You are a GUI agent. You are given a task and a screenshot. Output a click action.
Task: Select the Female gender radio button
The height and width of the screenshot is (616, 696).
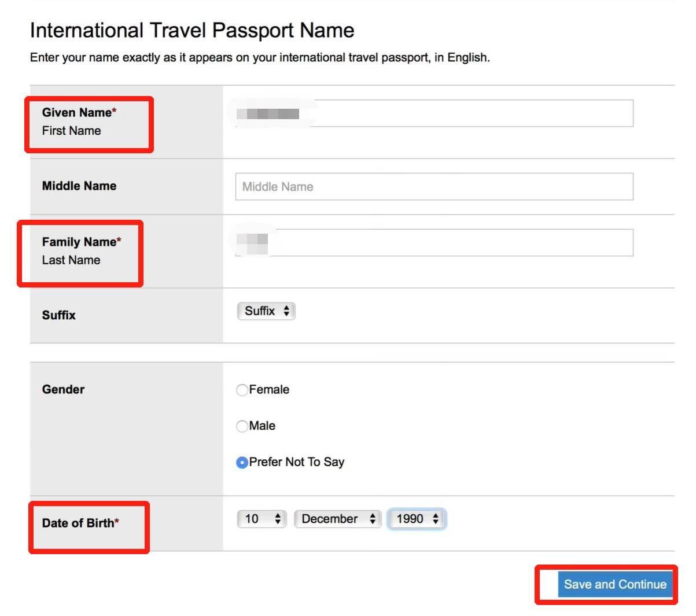click(242, 390)
